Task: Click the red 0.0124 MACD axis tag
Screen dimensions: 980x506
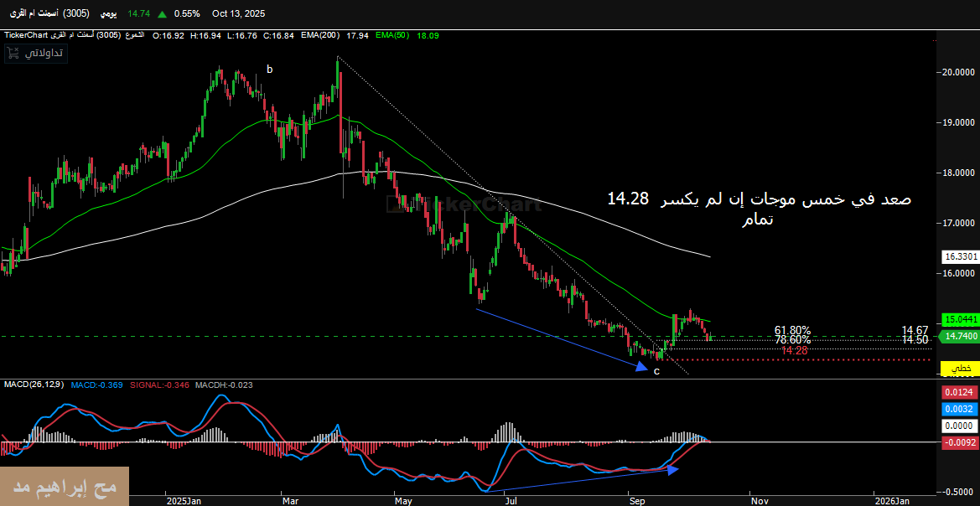Action: click(x=957, y=392)
